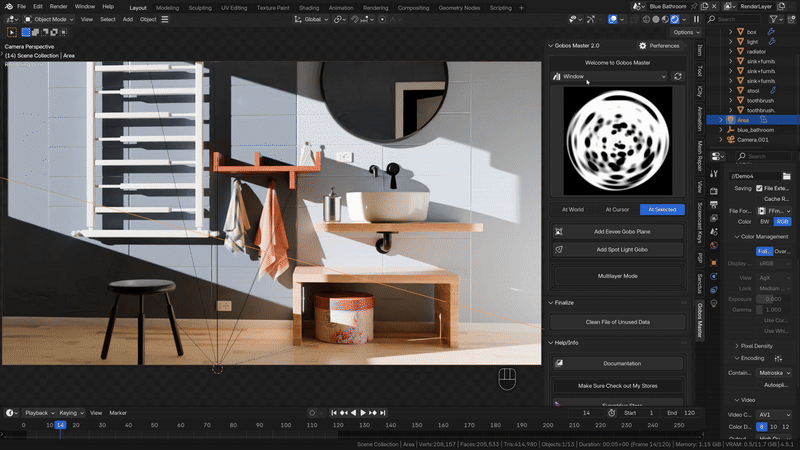Viewport: 800px width, 450px height.
Task: Switch to rendered viewport shading
Action: [675, 19]
